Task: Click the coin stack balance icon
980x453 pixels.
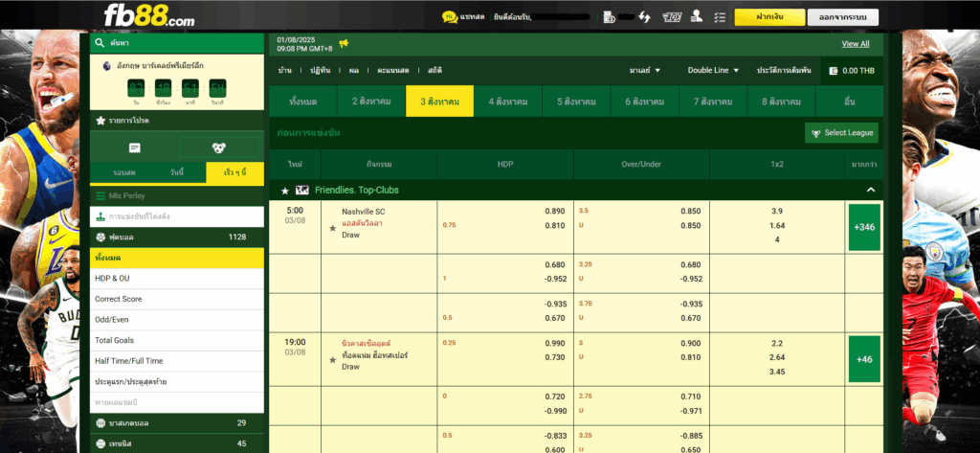Action: pos(610,17)
